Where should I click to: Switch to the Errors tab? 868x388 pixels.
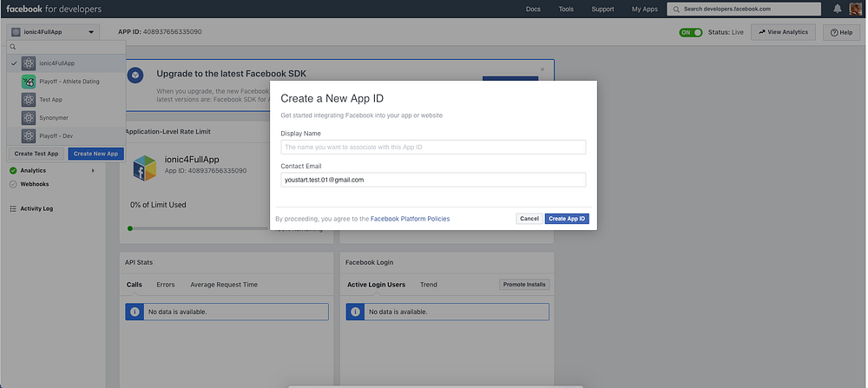166,285
